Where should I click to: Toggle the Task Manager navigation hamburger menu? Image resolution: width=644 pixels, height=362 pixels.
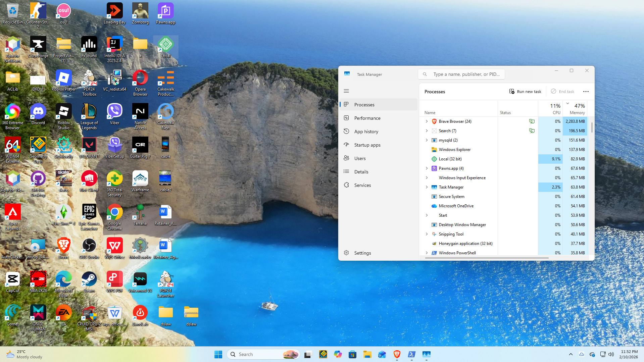[346, 91]
